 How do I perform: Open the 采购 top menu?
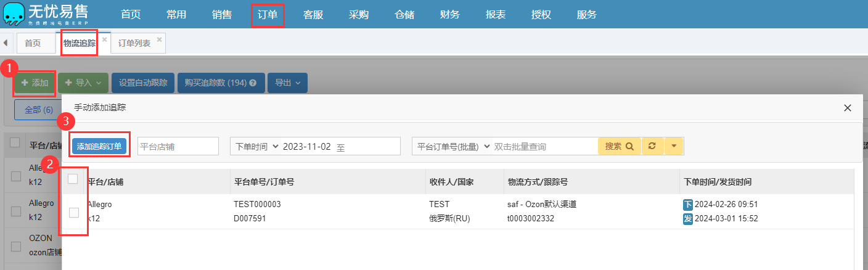359,14
